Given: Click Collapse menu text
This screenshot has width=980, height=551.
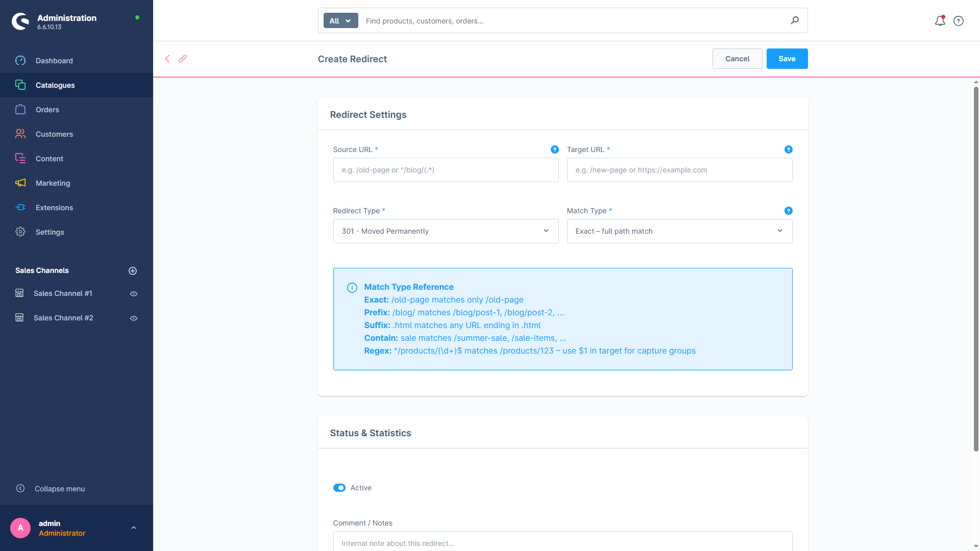Looking at the screenshot, I should [60, 489].
